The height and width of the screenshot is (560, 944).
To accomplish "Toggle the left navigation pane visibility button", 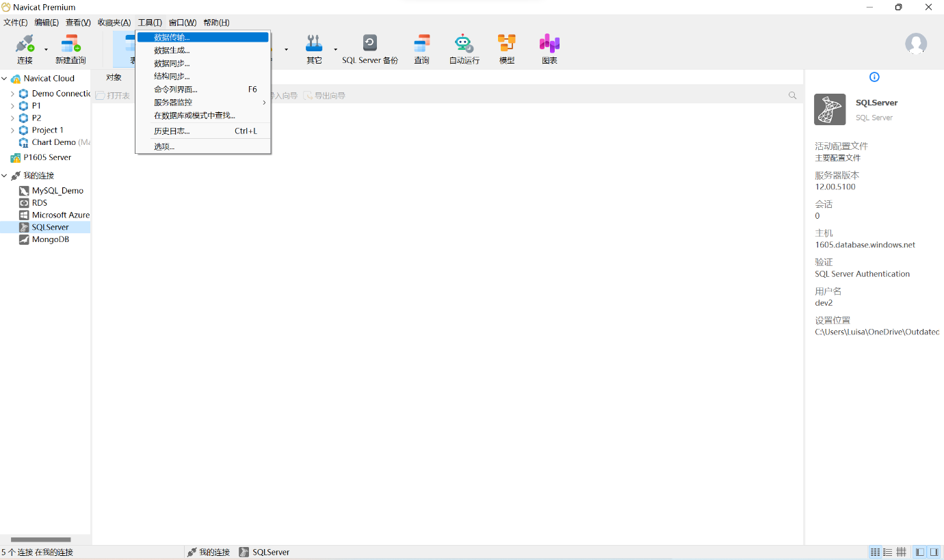I will click(x=920, y=552).
